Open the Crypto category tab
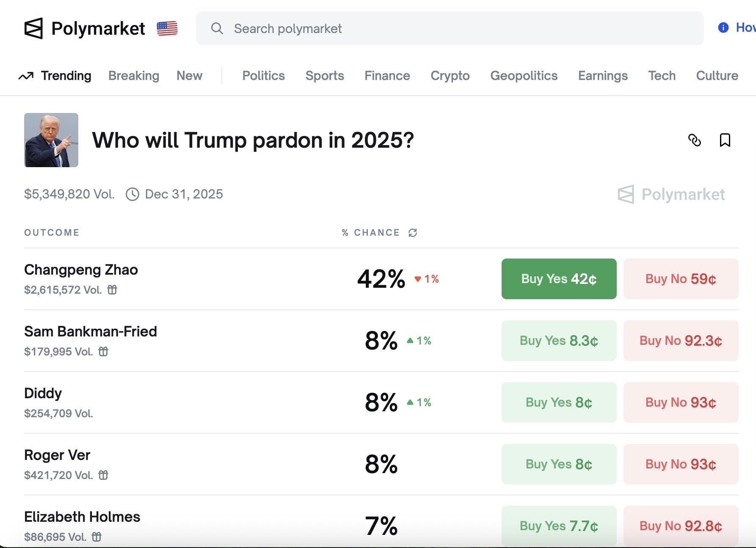 click(450, 75)
